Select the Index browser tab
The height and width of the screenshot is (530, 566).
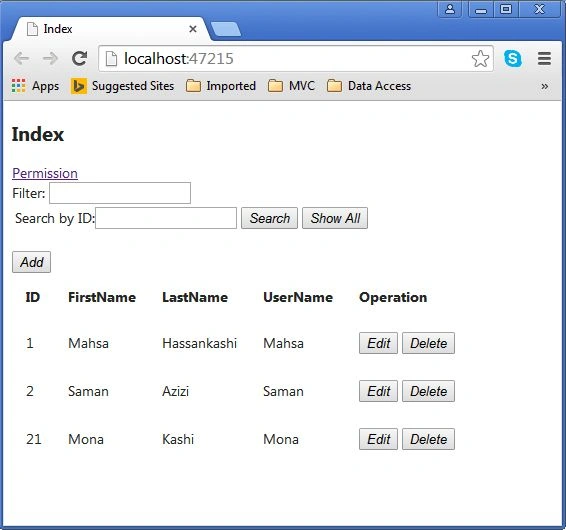pyautogui.click(x=110, y=29)
